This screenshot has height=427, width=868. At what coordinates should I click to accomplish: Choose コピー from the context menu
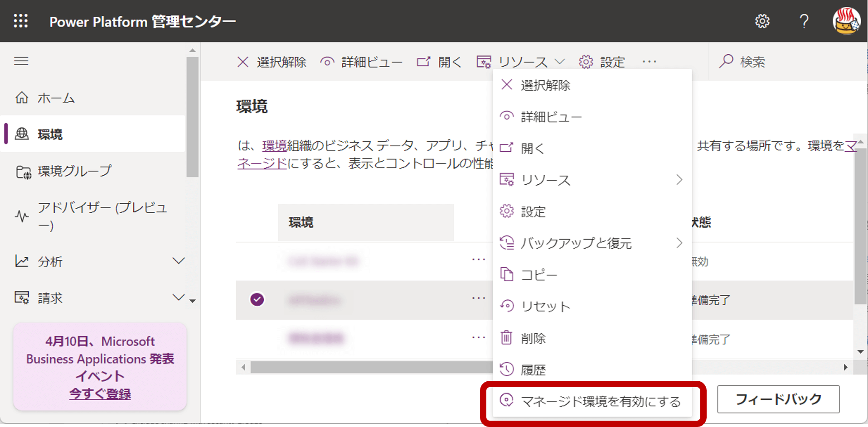tap(592, 275)
